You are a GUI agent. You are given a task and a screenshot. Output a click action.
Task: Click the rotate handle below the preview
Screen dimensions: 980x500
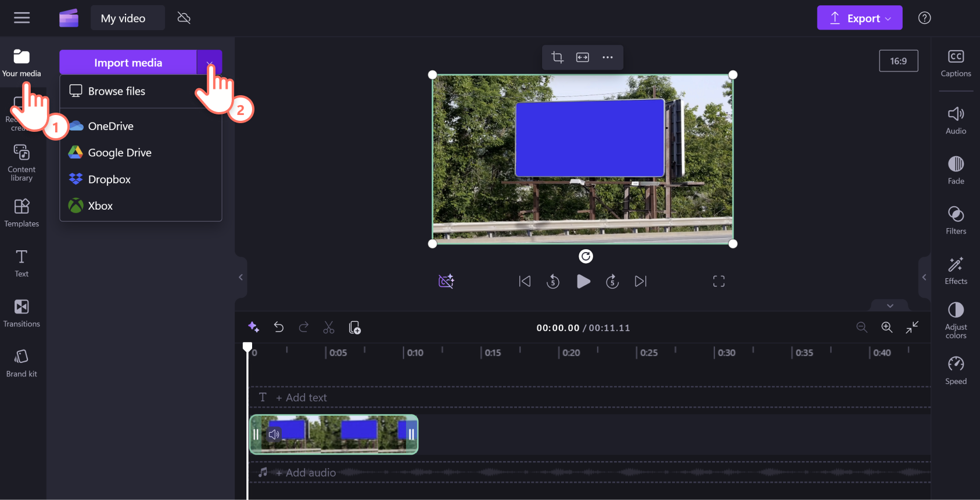pos(586,256)
